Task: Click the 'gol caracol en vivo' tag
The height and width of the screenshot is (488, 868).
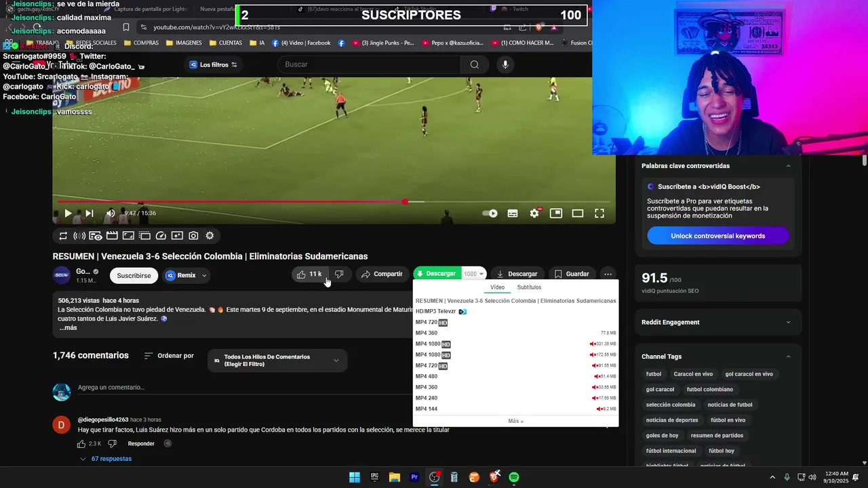Action: [749, 374]
